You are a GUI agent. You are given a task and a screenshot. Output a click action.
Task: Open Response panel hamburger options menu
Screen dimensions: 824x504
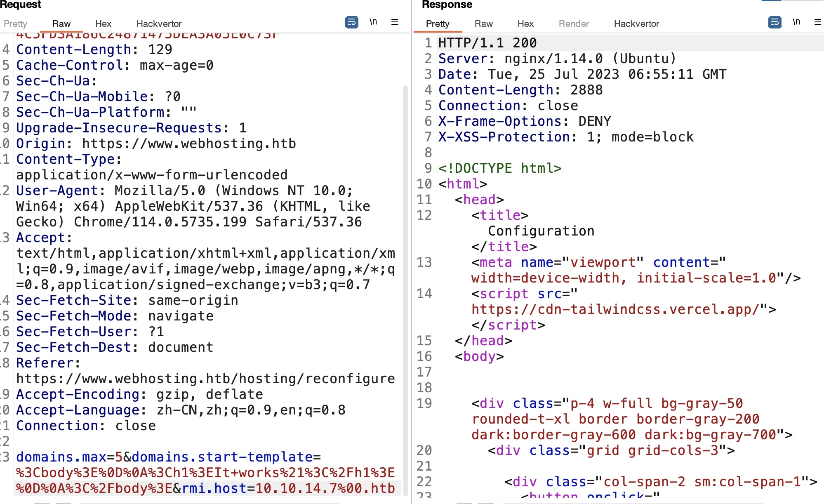pyautogui.click(x=817, y=22)
